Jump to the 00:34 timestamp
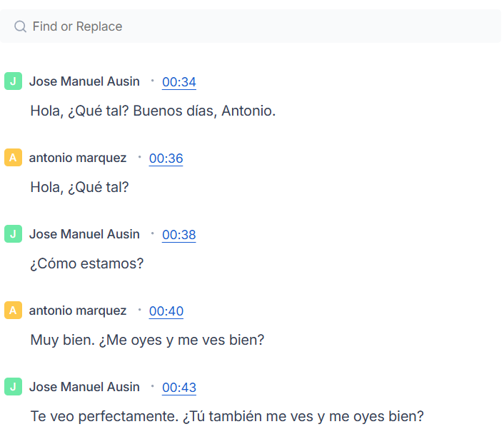 point(179,82)
